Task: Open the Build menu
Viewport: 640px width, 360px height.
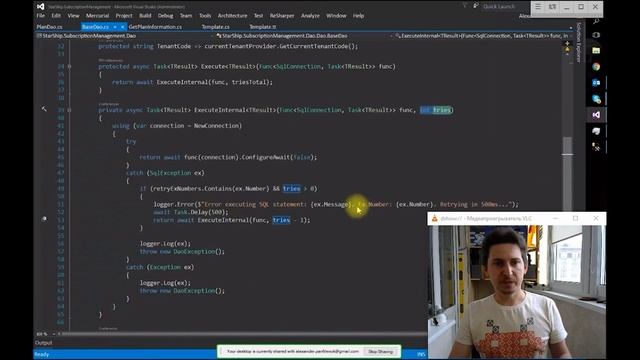Action: pyautogui.click(x=145, y=16)
